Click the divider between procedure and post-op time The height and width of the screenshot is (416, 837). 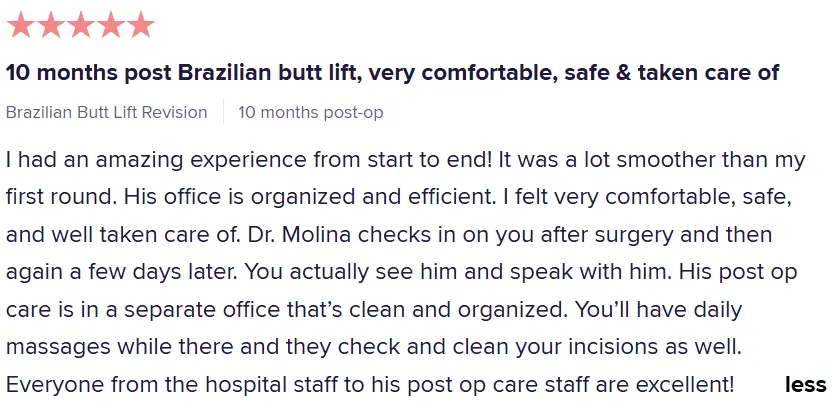click(x=223, y=112)
